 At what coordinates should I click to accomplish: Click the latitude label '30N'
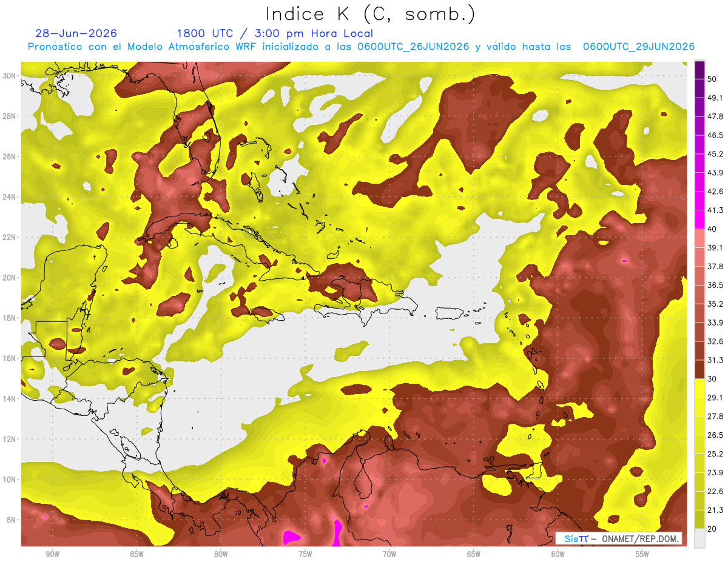tap(9, 76)
